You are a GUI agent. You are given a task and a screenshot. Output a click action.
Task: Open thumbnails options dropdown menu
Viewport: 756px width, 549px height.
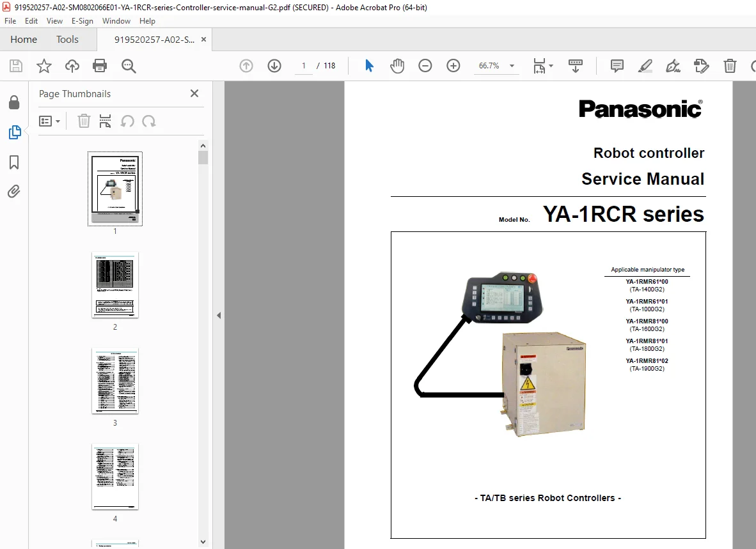pos(49,121)
